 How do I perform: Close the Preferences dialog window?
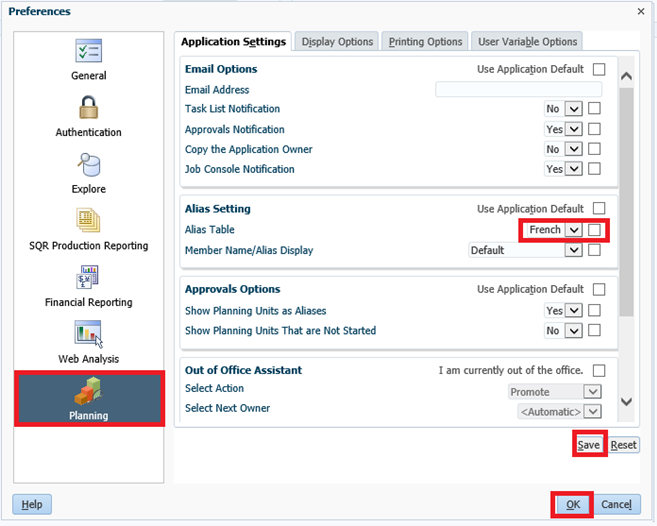tap(640, 12)
